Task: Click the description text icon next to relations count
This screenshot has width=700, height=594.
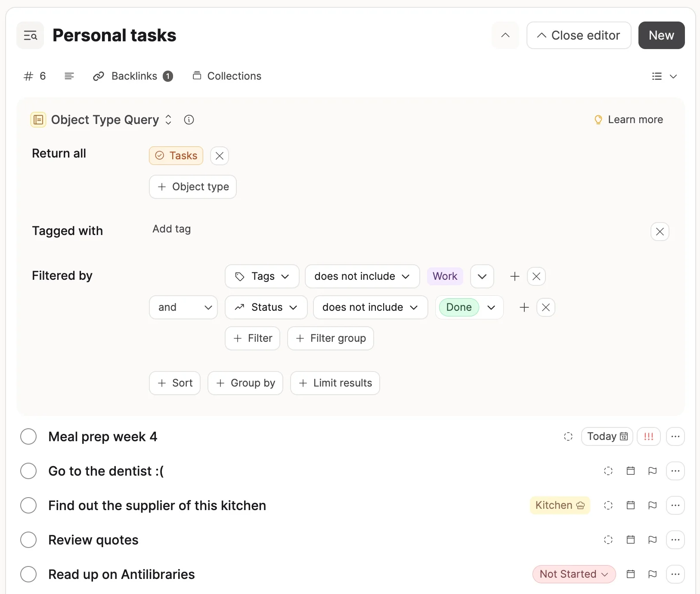Action: pyautogui.click(x=69, y=76)
